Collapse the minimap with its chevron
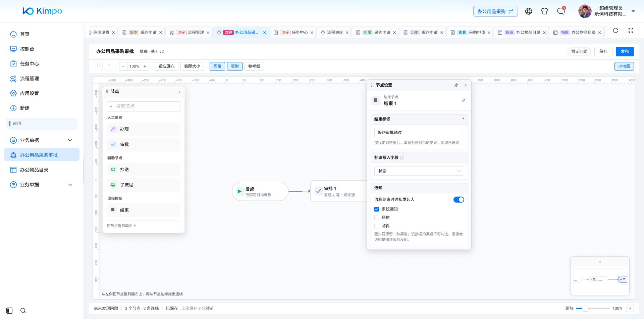This screenshot has width=644, height=319. click(x=600, y=262)
